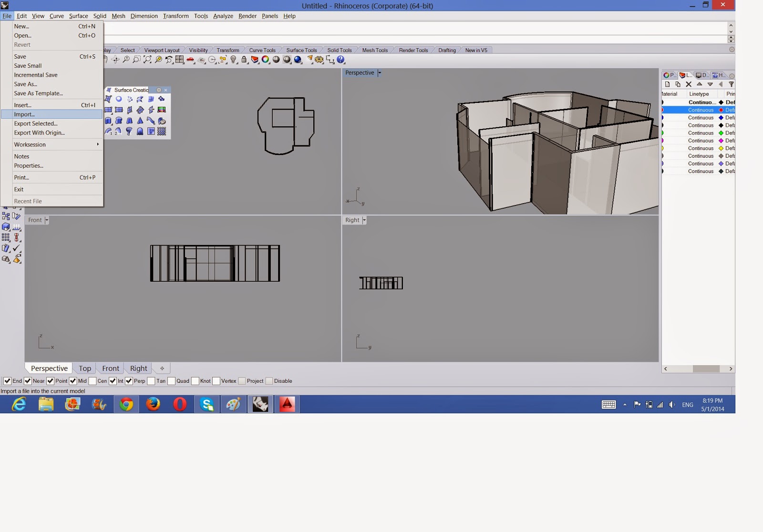Move layer up with the up arrow
Viewport: 763px width, 532px height.
point(700,84)
